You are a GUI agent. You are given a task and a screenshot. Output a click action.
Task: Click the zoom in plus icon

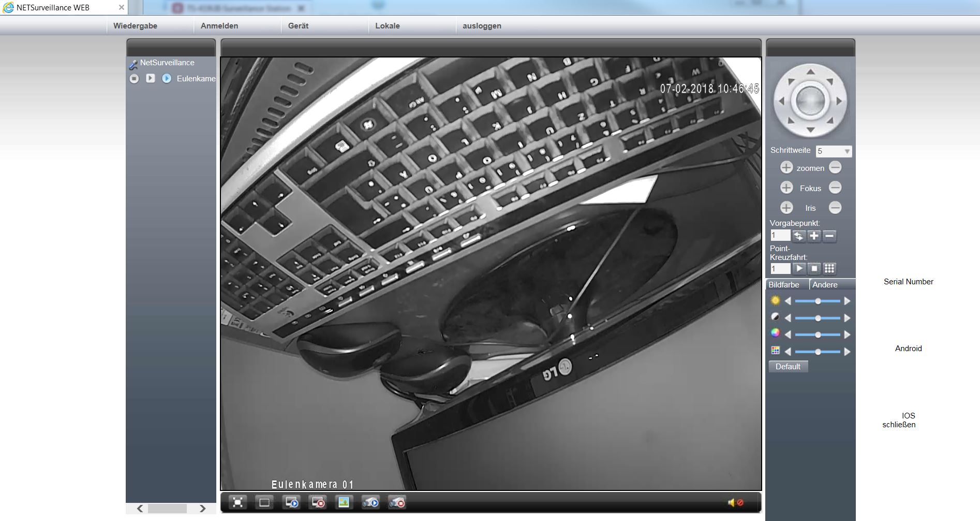[786, 167]
